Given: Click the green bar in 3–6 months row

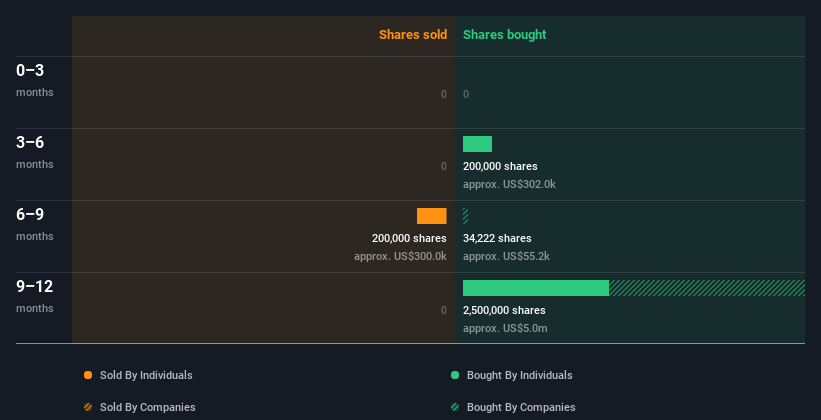Looking at the screenshot, I should tap(478, 144).
